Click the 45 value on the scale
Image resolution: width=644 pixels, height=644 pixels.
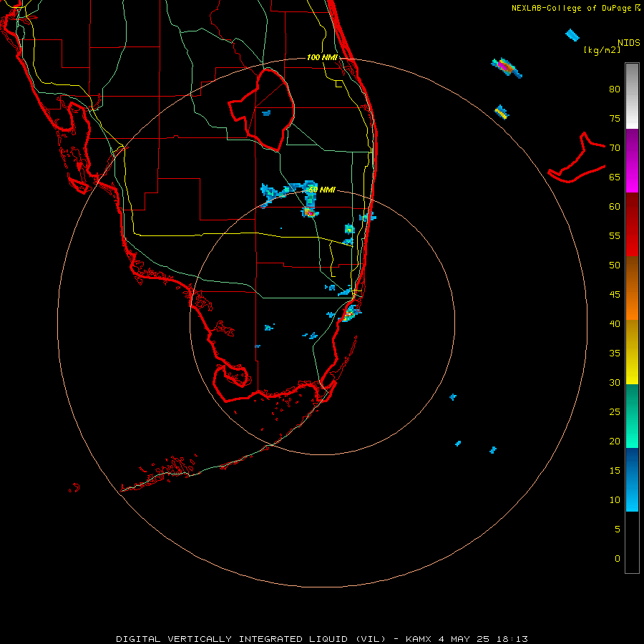pos(615,295)
